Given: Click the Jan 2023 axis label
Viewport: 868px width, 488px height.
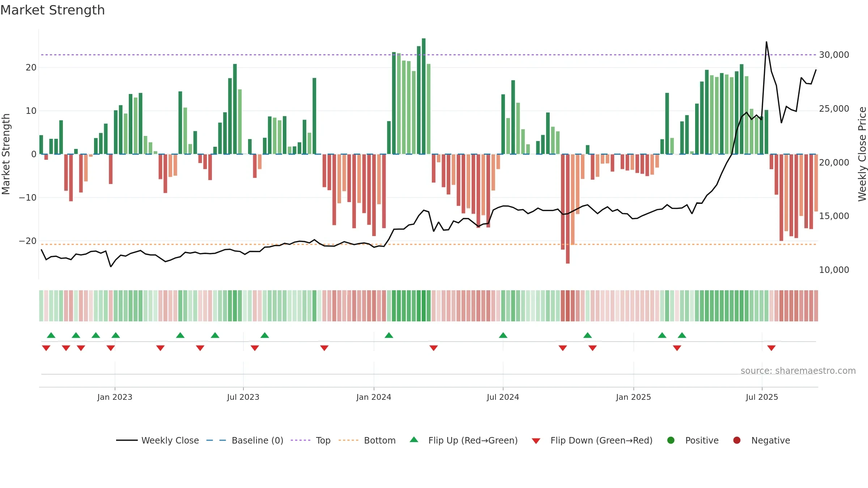Looking at the screenshot, I should pos(115,397).
